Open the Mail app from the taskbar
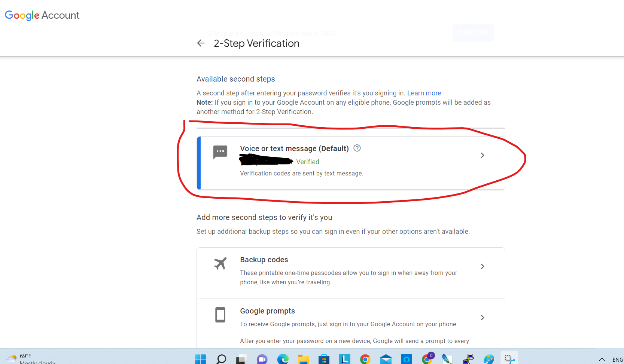Image resolution: width=624 pixels, height=364 pixels. pyautogui.click(x=386, y=359)
